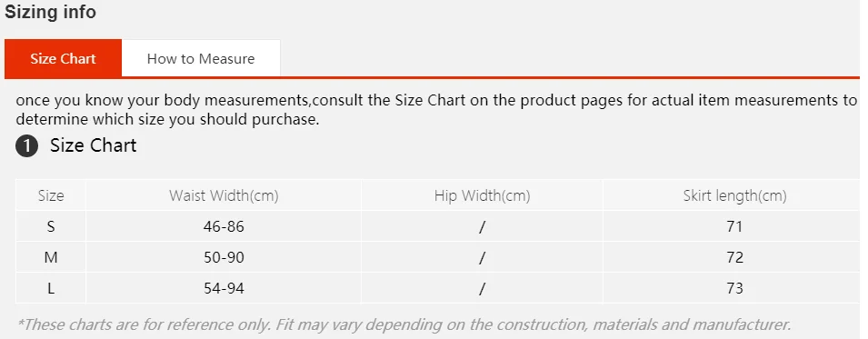The image size is (868, 339).
Task: Click the Size column header
Action: pos(51,195)
